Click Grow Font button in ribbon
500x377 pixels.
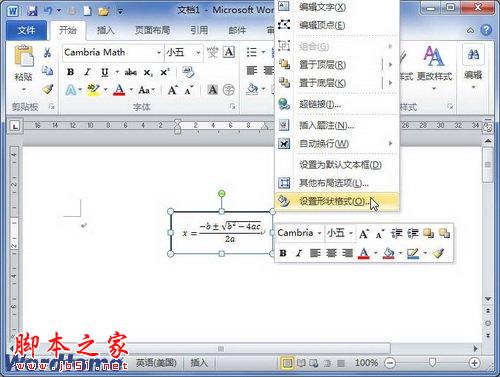(x=172, y=90)
